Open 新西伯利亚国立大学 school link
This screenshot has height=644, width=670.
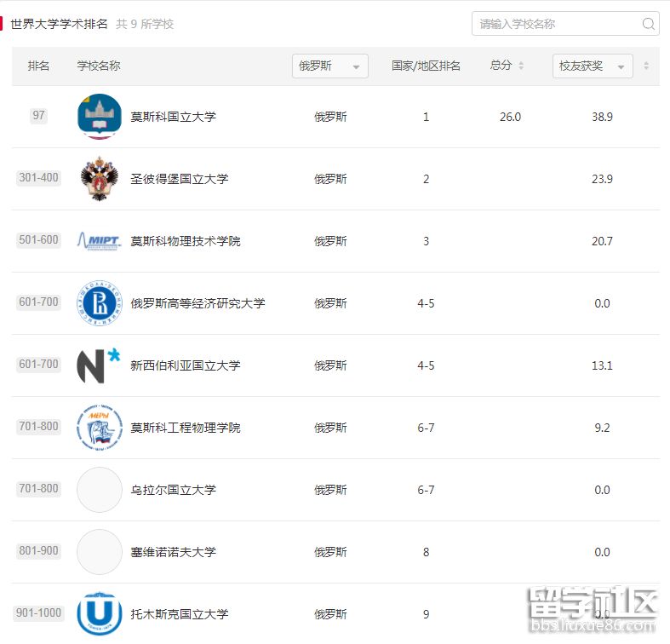[x=186, y=365]
